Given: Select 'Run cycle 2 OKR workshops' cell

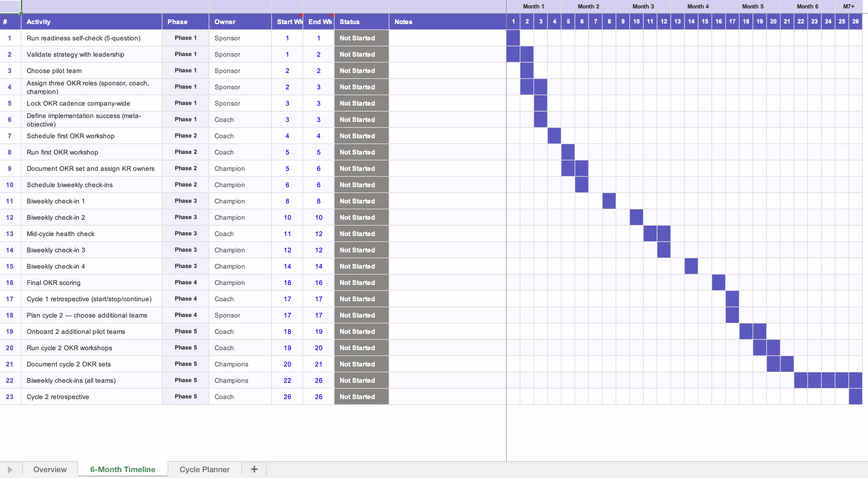Looking at the screenshot, I should coord(92,348).
